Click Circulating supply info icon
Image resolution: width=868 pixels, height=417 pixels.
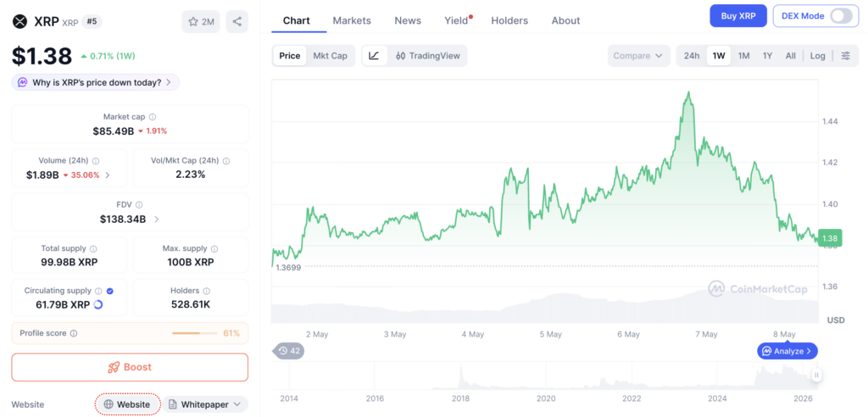(98, 291)
